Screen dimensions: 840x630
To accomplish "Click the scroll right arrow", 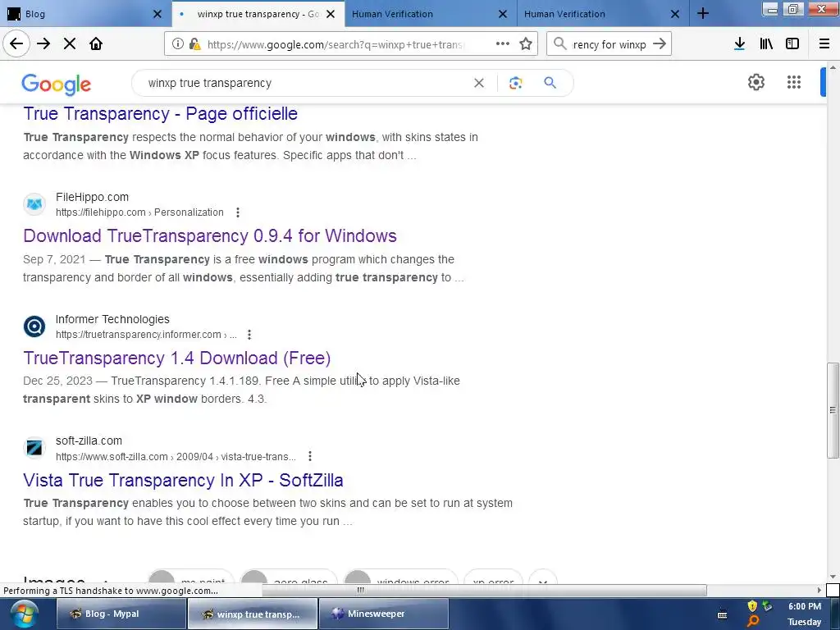I will point(819,591).
